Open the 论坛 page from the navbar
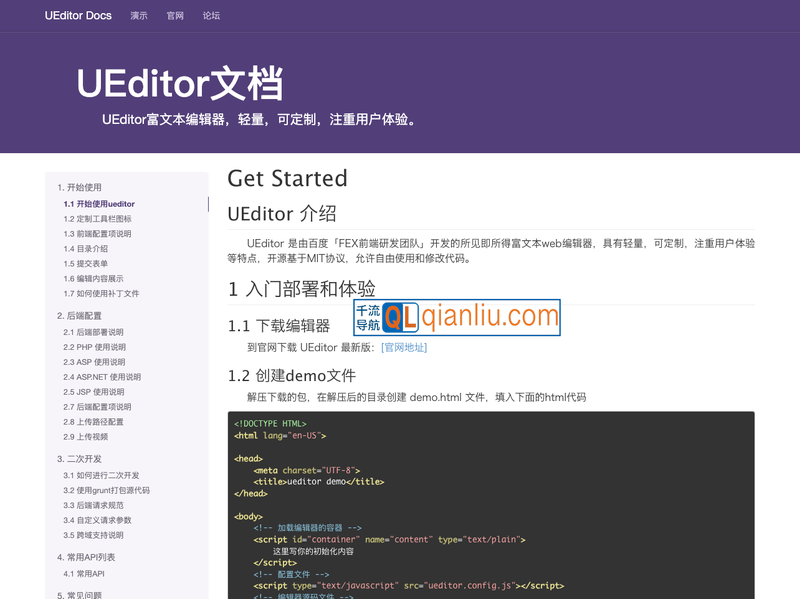The width and height of the screenshot is (800, 599). click(211, 16)
